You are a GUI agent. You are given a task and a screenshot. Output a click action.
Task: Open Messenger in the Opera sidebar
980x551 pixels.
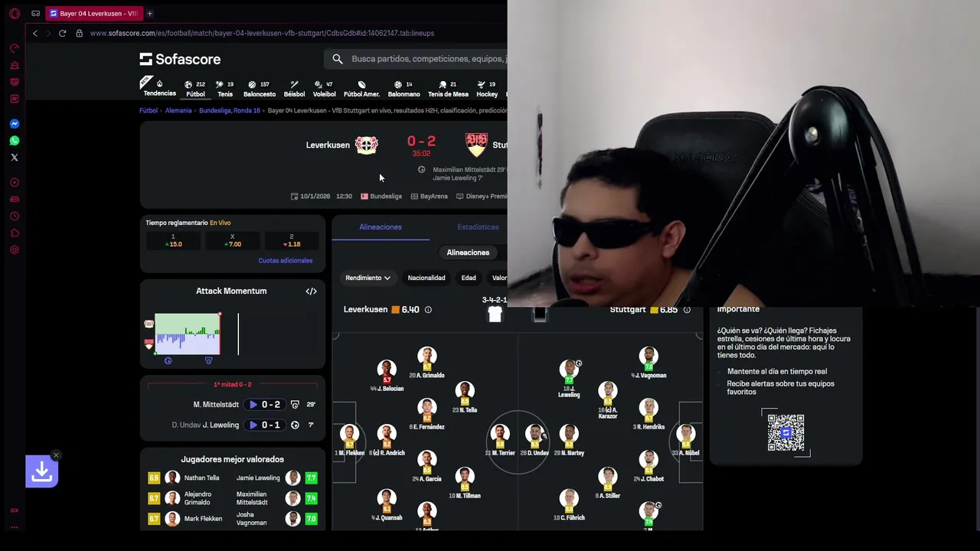pos(14,123)
